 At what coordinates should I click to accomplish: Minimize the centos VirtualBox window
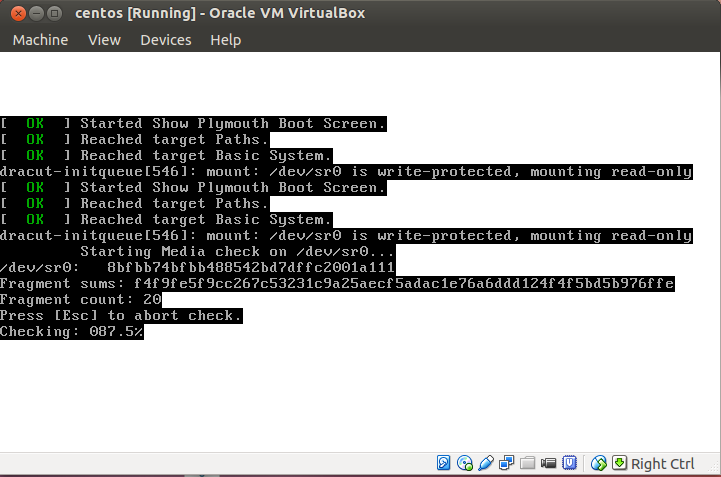click(36, 13)
